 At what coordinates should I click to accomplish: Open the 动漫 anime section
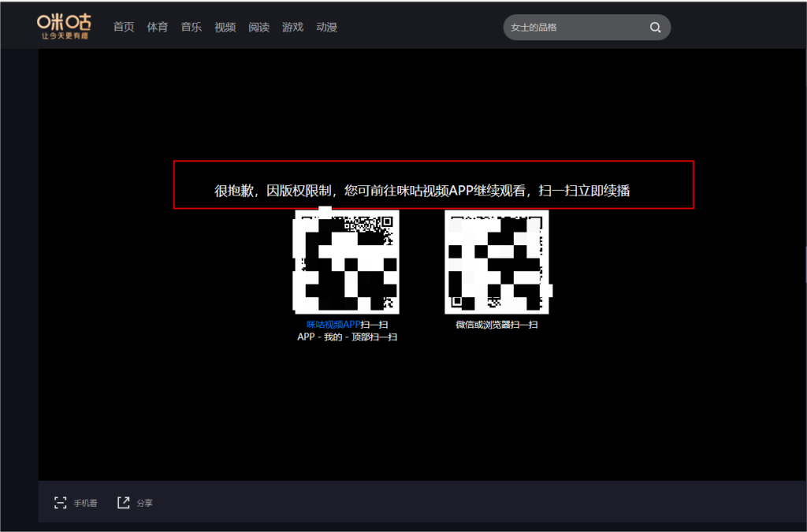click(326, 28)
